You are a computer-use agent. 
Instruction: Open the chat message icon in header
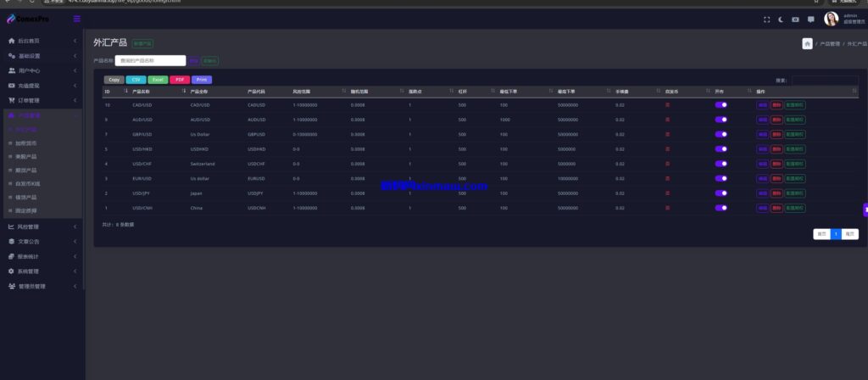pos(810,19)
